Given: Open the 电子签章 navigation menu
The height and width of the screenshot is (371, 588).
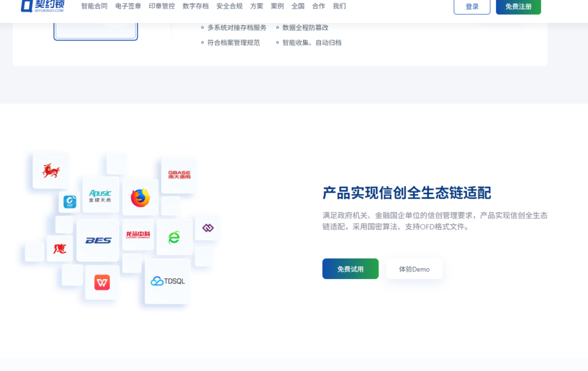Looking at the screenshot, I should [128, 6].
